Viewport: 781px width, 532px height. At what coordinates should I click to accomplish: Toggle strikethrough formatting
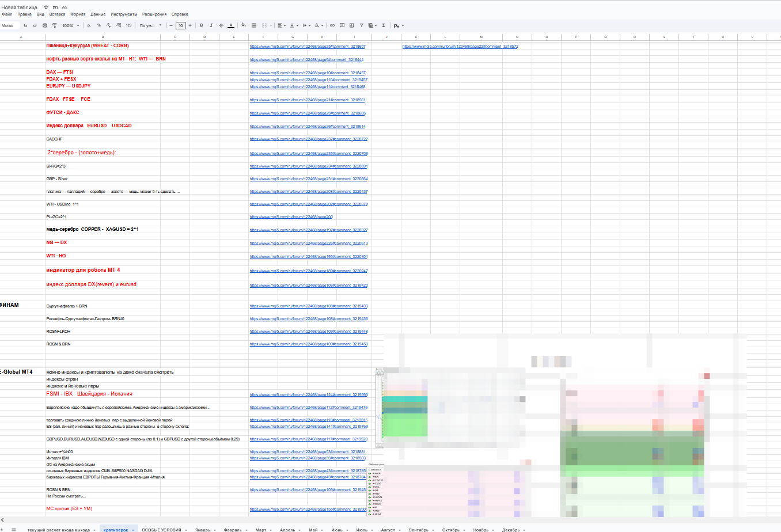(x=221, y=25)
